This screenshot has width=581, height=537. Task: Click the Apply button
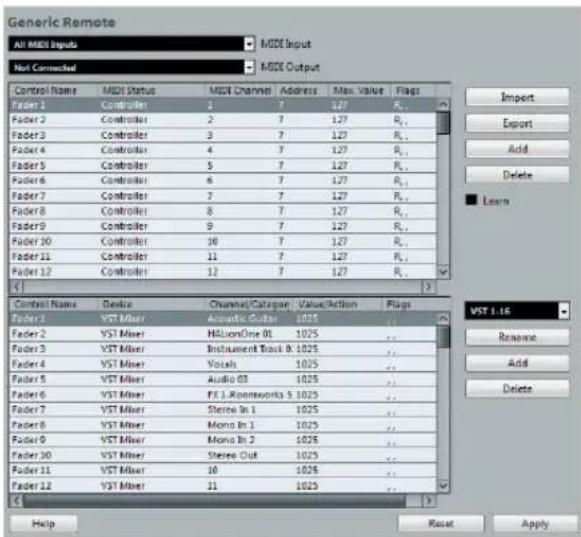click(x=535, y=523)
